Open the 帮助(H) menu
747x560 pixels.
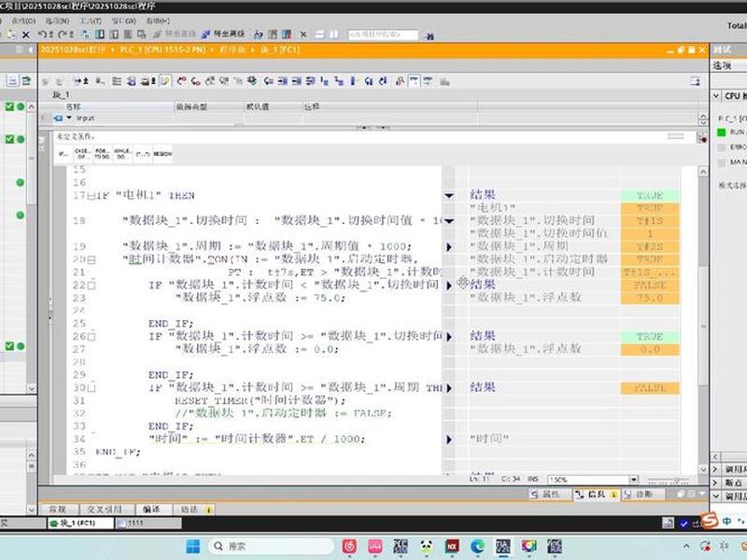coord(158,21)
